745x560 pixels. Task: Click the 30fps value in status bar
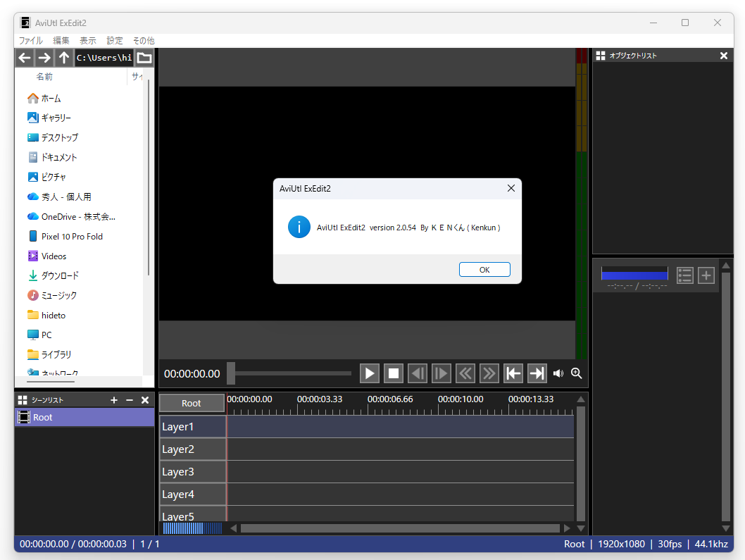click(670, 544)
